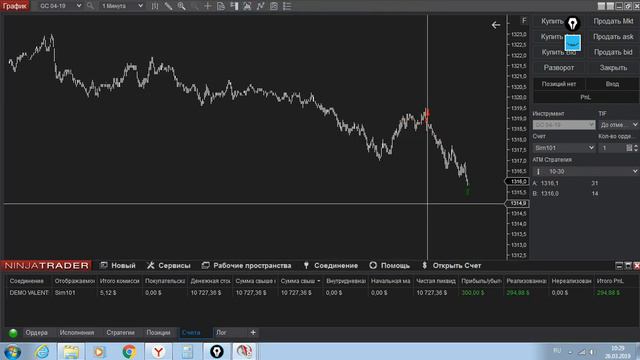Viewport: 640px width, 360px height.
Task: Open Internet Explorer from taskbar
Action: (42, 351)
